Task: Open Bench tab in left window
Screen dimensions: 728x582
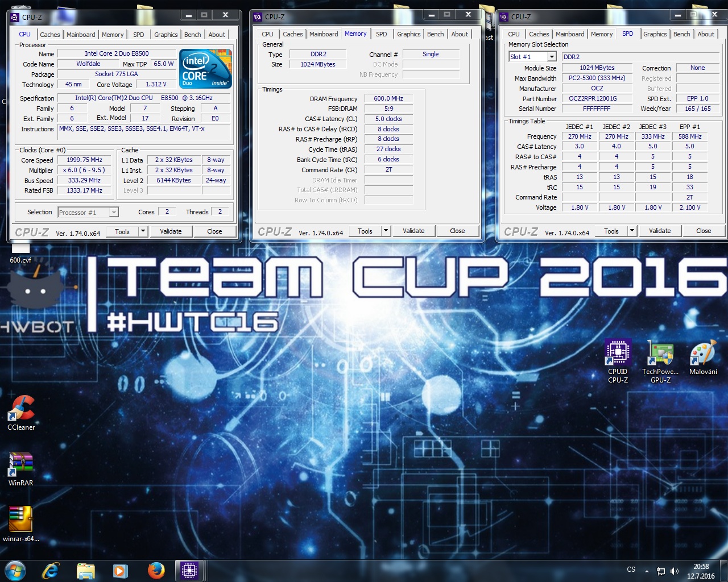Action: click(x=192, y=35)
